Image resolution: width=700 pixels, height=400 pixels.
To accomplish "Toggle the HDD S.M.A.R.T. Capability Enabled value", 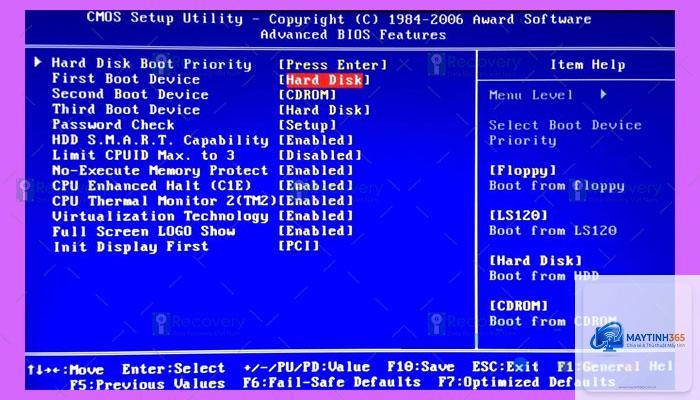I will point(316,140).
